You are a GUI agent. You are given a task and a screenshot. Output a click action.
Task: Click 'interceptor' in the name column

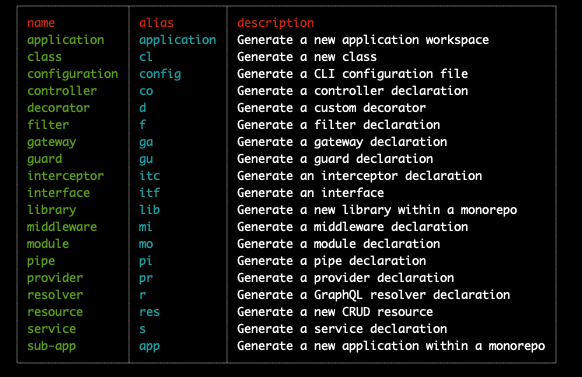tap(65, 176)
